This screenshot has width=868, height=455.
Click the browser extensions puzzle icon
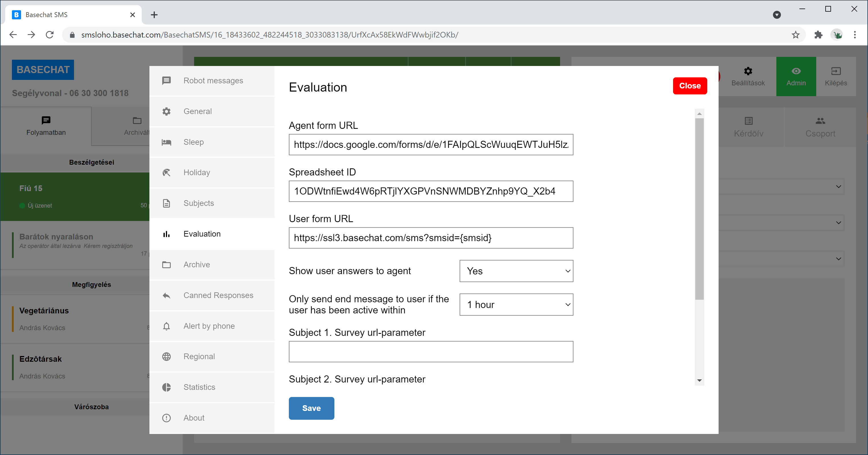point(818,35)
